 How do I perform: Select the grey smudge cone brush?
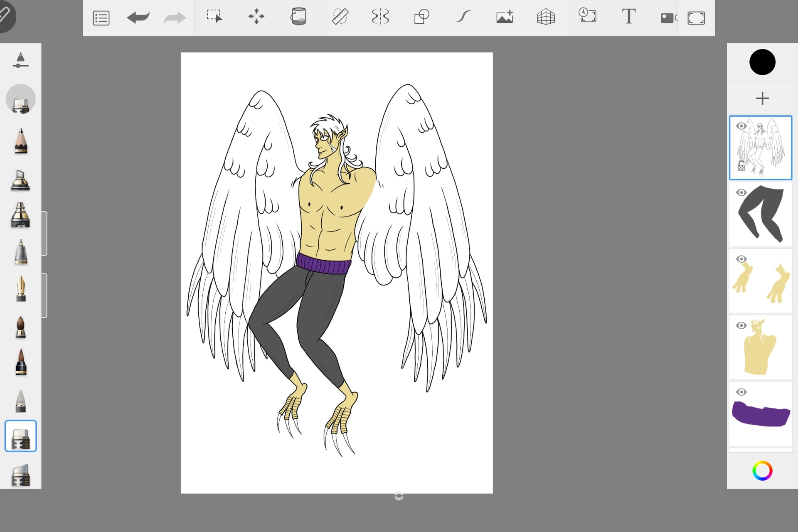click(20, 401)
